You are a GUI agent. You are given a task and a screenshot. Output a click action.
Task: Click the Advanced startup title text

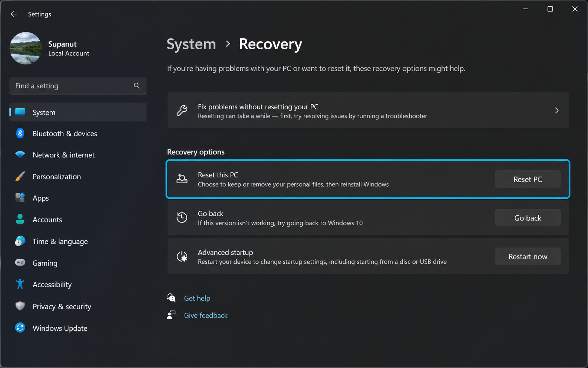(225, 252)
